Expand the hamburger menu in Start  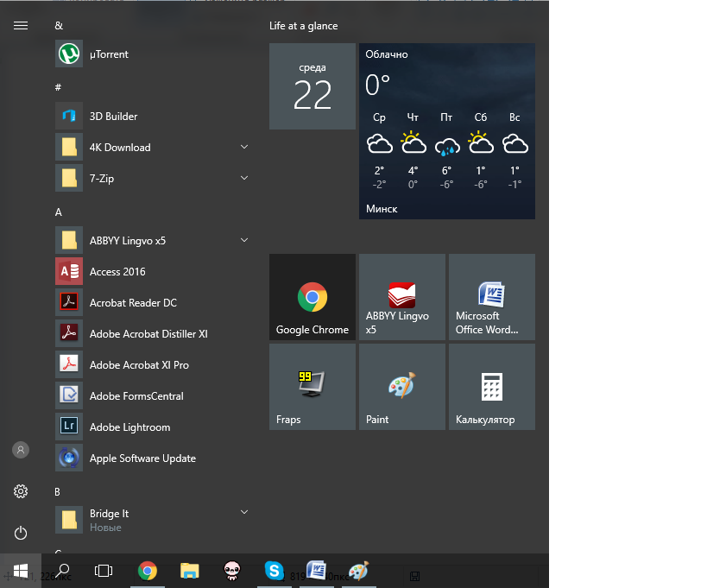(x=21, y=26)
